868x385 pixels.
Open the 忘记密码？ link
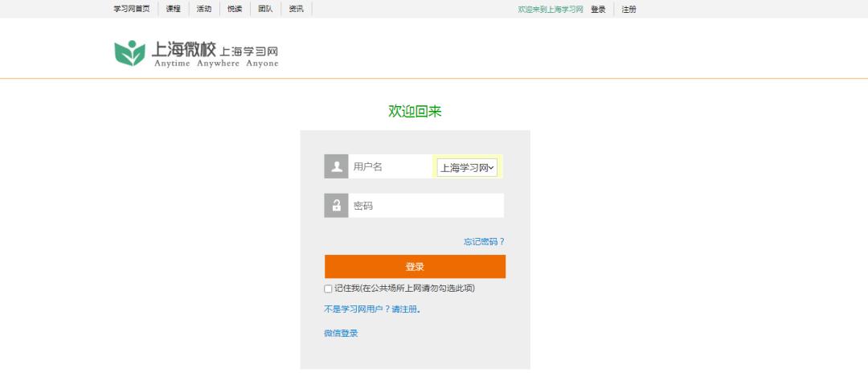(484, 241)
